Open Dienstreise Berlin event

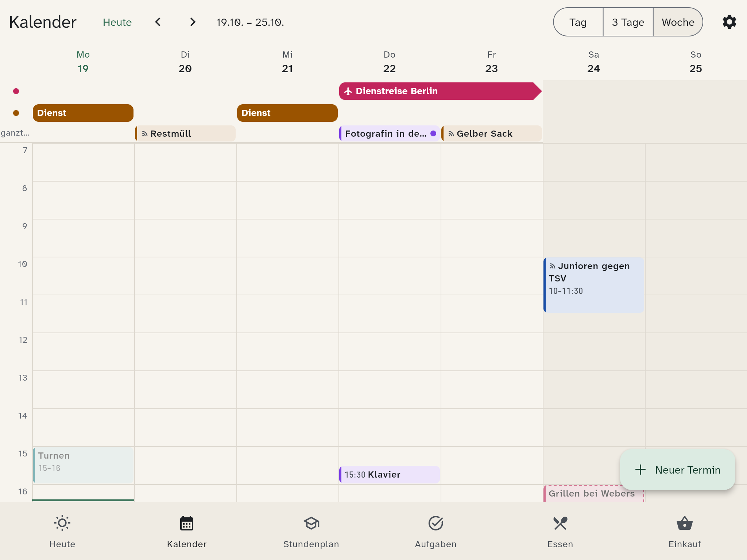pos(440,91)
